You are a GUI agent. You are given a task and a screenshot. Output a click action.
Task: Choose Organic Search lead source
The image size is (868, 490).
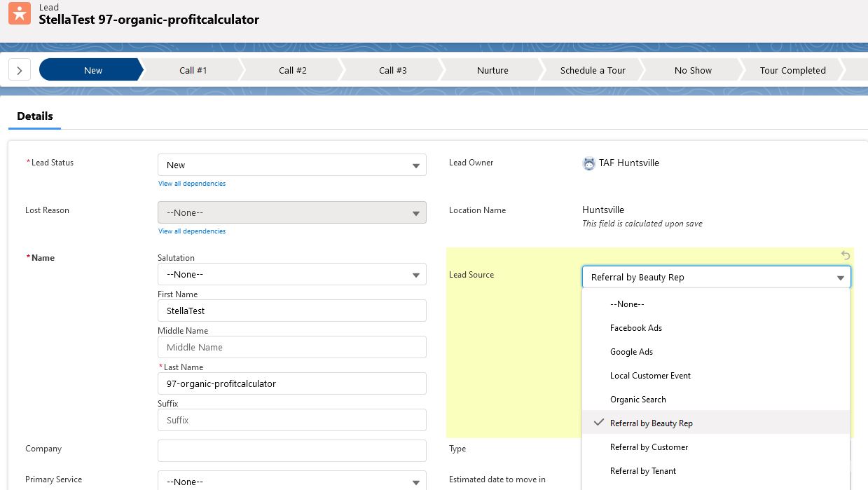(x=716, y=400)
